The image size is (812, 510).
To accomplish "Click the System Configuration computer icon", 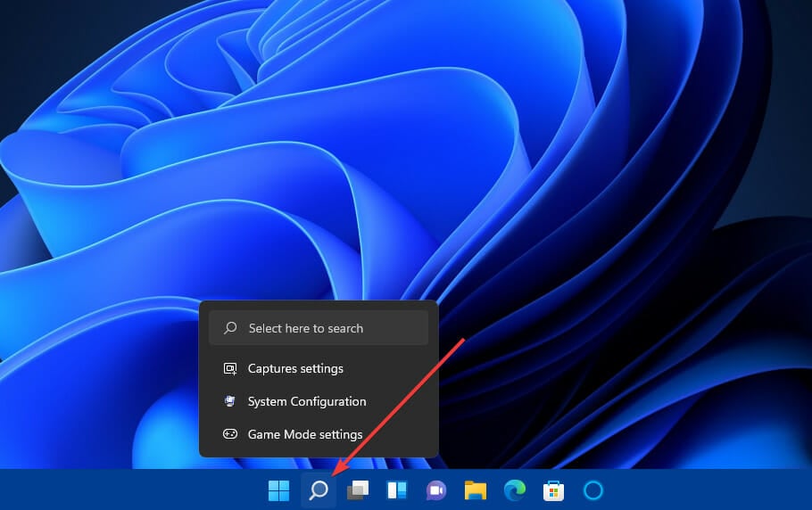I will click(x=230, y=401).
